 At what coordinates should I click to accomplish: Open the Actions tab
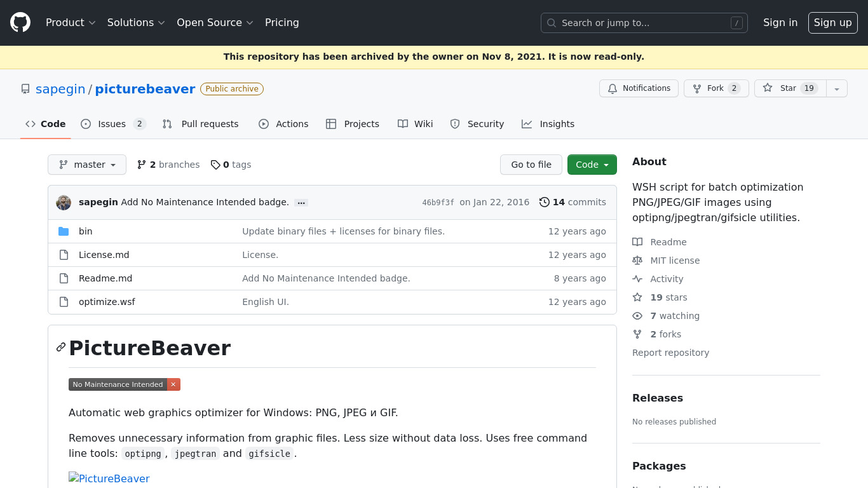(283, 124)
